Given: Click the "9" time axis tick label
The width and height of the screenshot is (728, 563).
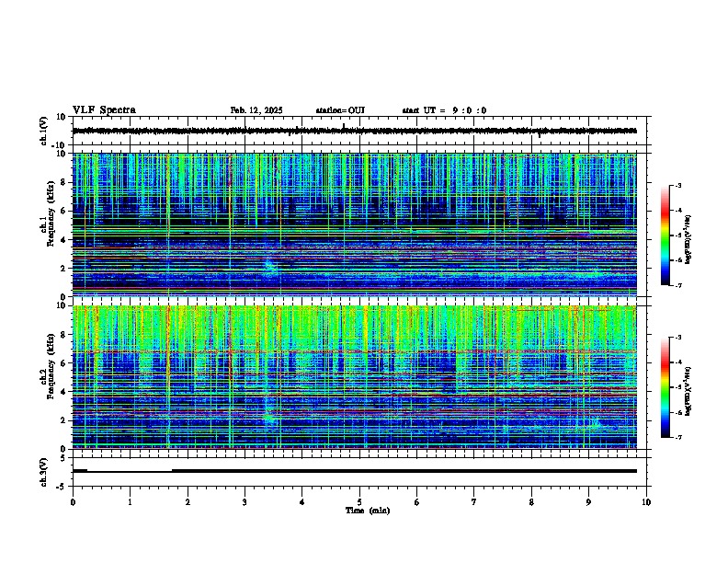Looking at the screenshot, I should click(x=588, y=502).
